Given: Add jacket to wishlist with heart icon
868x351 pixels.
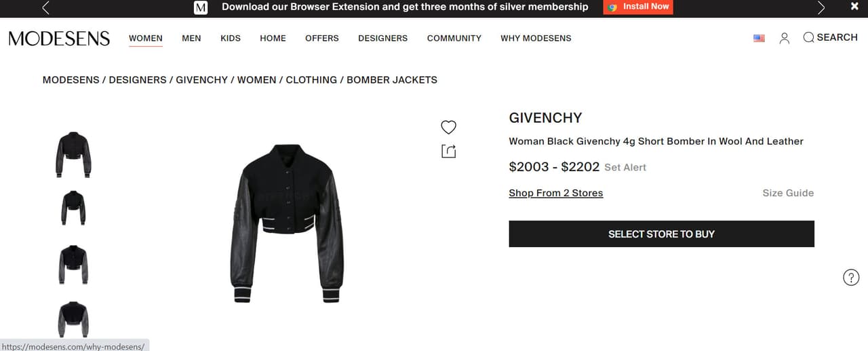Looking at the screenshot, I should click(448, 127).
